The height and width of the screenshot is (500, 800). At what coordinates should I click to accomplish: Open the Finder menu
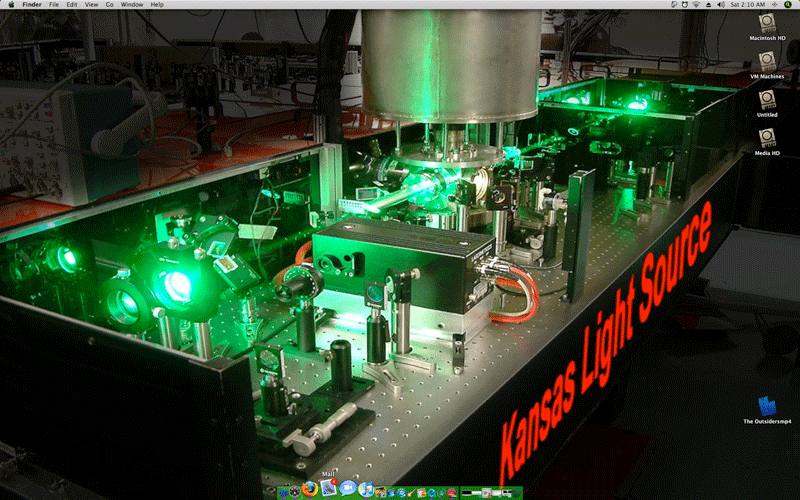[x=32, y=4]
